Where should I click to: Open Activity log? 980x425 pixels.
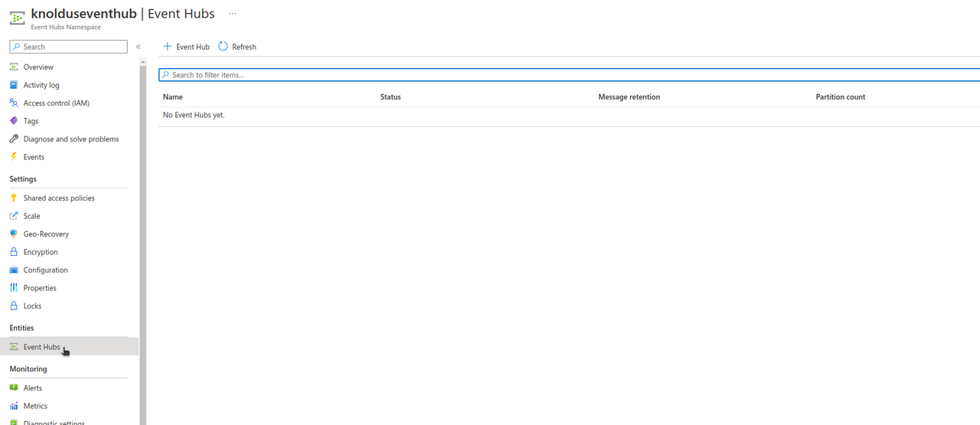click(41, 85)
